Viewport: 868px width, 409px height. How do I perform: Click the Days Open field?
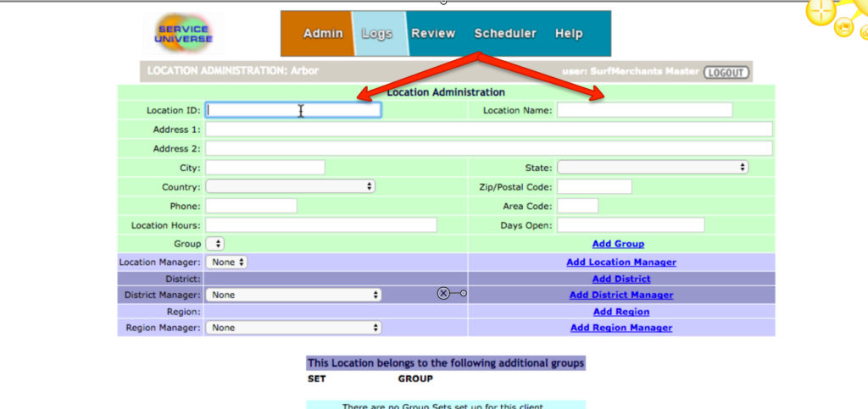coord(631,225)
